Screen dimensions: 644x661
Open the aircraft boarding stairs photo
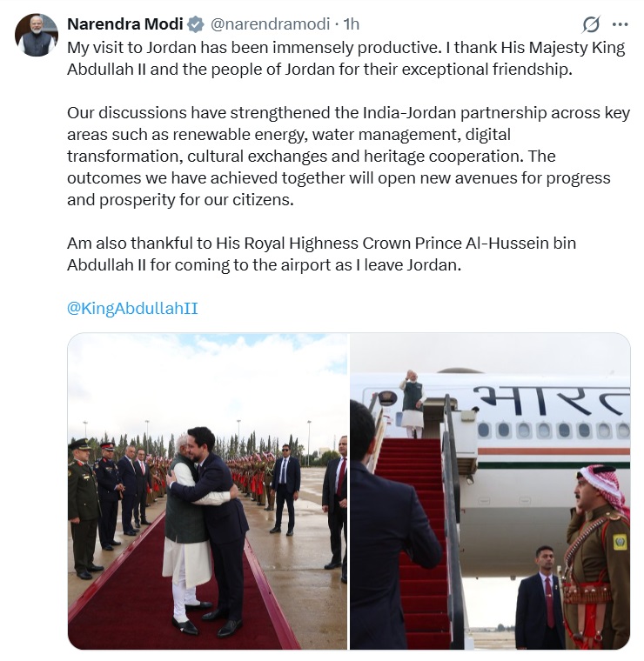point(490,491)
